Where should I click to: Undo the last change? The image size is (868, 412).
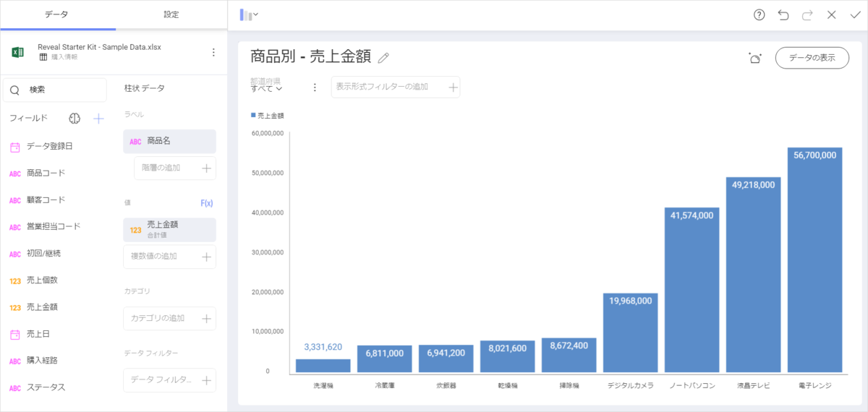[x=783, y=14]
